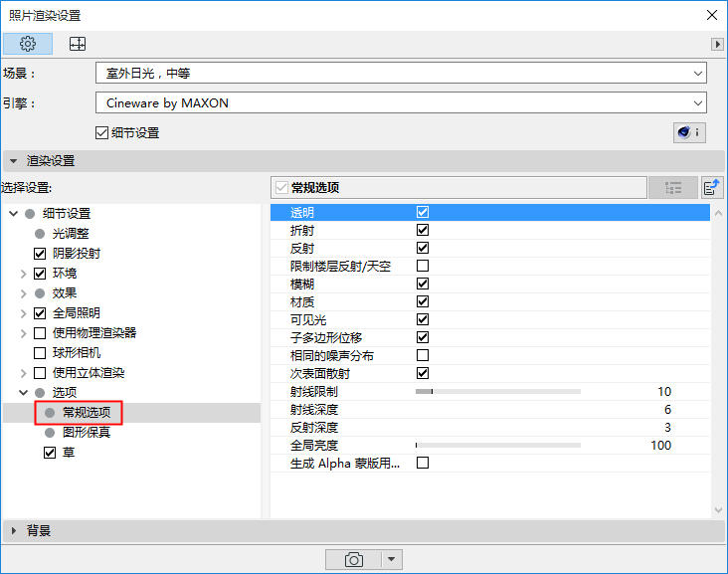Viewport: 728px width, 574px height.
Task: Select the 选项 tree item label
Action: tap(65, 393)
